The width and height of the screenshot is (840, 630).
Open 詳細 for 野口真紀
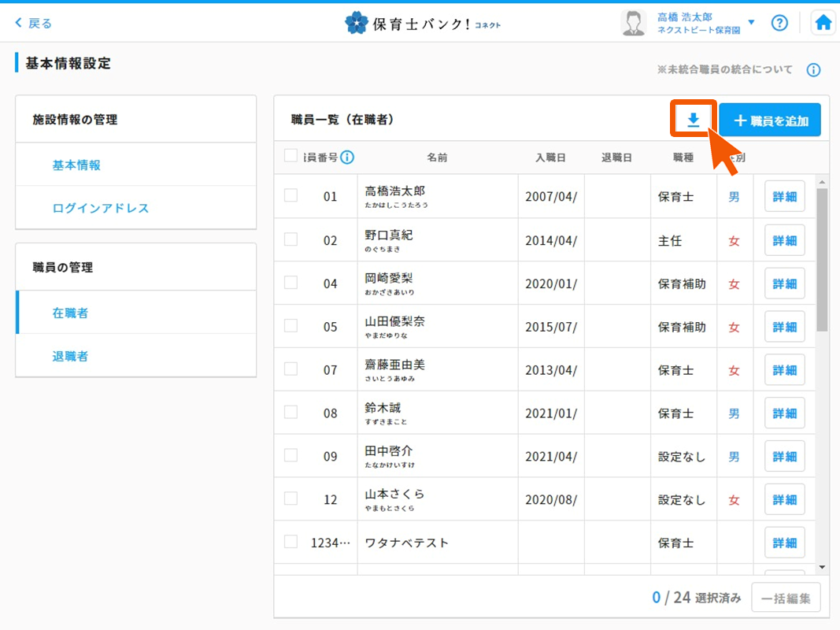[784, 240]
